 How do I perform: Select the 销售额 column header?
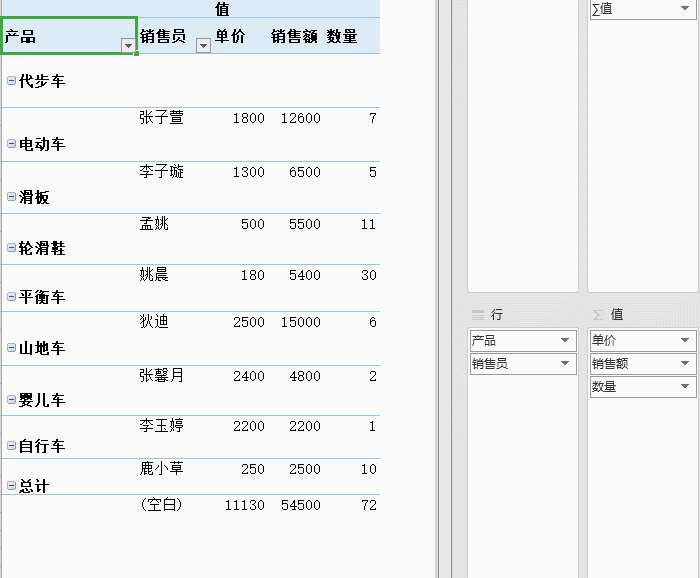click(x=294, y=36)
